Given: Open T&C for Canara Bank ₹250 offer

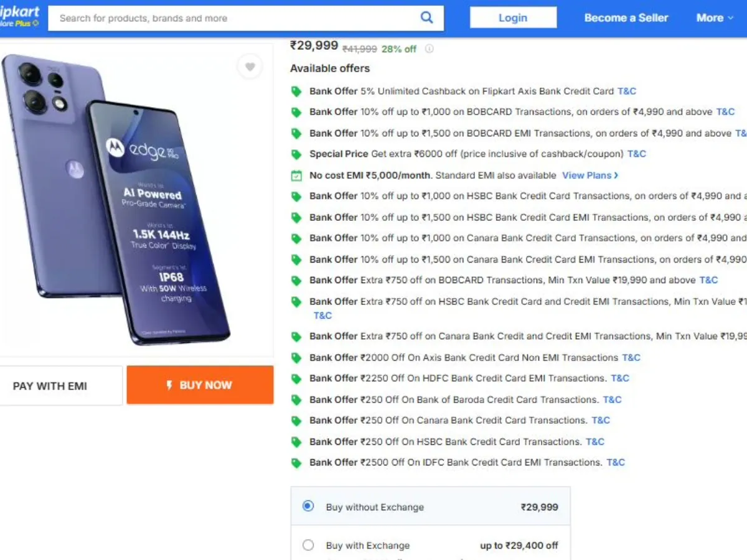Looking at the screenshot, I should pos(601,421).
